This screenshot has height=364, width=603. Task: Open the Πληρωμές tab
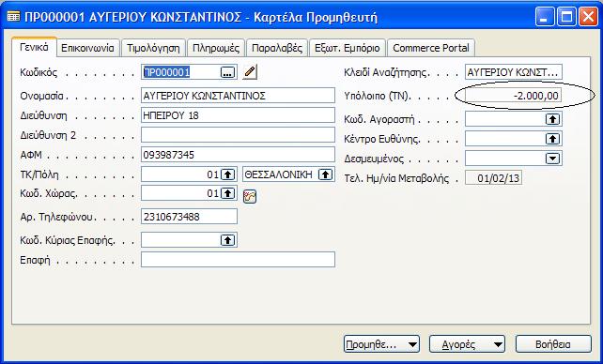tap(216, 48)
